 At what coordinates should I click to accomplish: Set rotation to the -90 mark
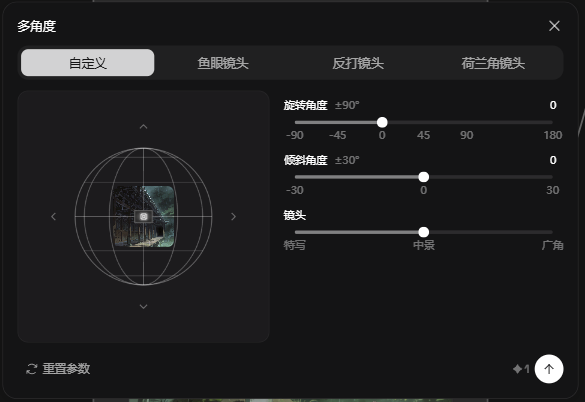(294, 135)
